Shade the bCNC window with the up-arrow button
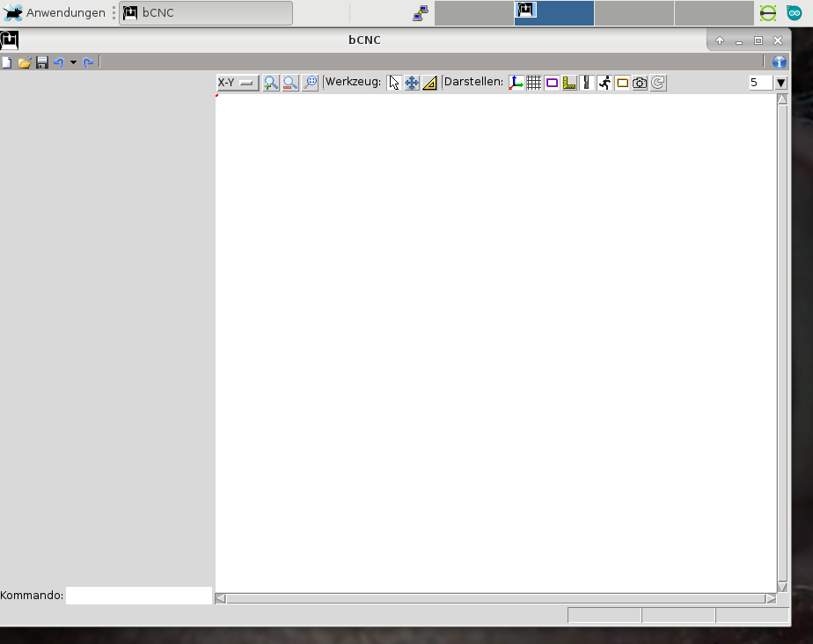813x644 pixels. pyautogui.click(x=720, y=40)
